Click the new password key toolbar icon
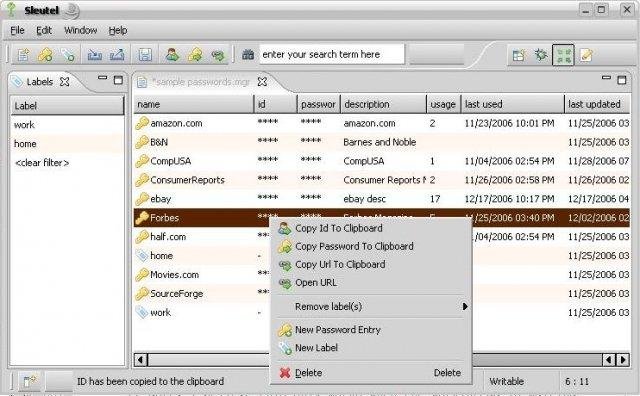Viewport: 640px width, 396px height. pyautogui.click(x=45, y=55)
